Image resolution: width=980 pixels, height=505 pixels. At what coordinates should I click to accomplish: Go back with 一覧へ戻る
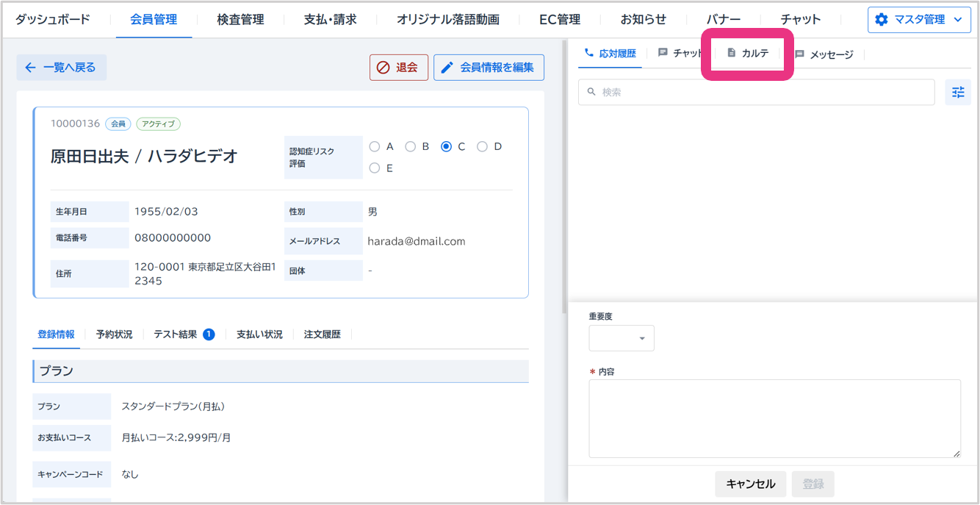click(61, 68)
